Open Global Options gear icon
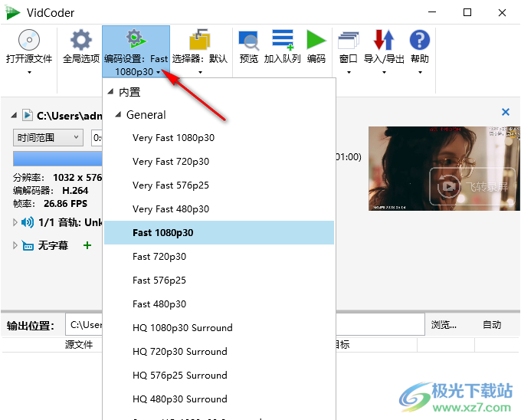This screenshot has width=521, height=420. click(x=80, y=40)
